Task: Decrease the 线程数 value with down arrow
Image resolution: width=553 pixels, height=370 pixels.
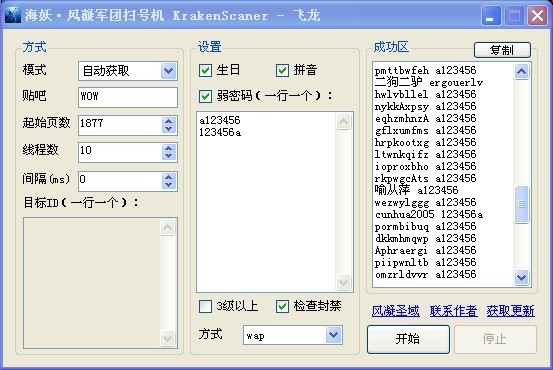Action: [x=169, y=156]
